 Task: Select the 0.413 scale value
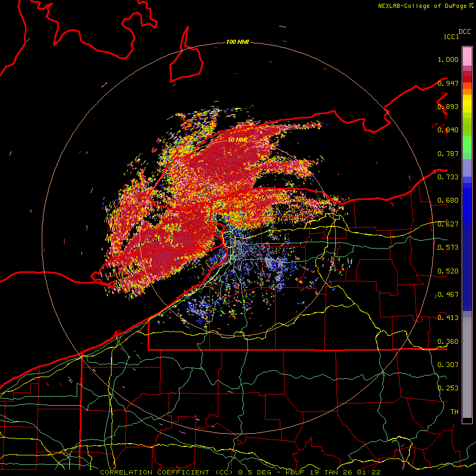point(448,318)
